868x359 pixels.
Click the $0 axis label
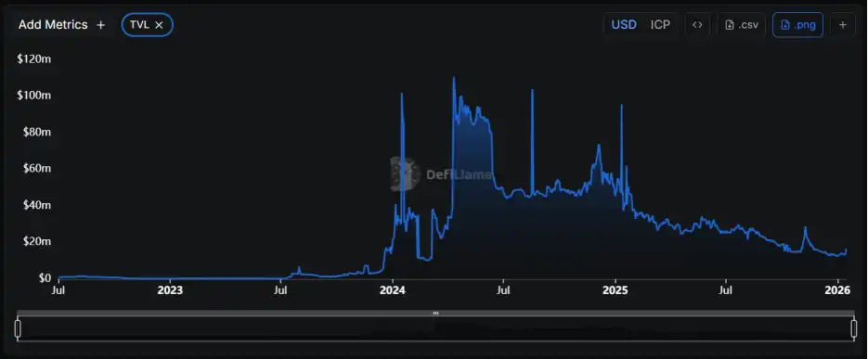45,277
